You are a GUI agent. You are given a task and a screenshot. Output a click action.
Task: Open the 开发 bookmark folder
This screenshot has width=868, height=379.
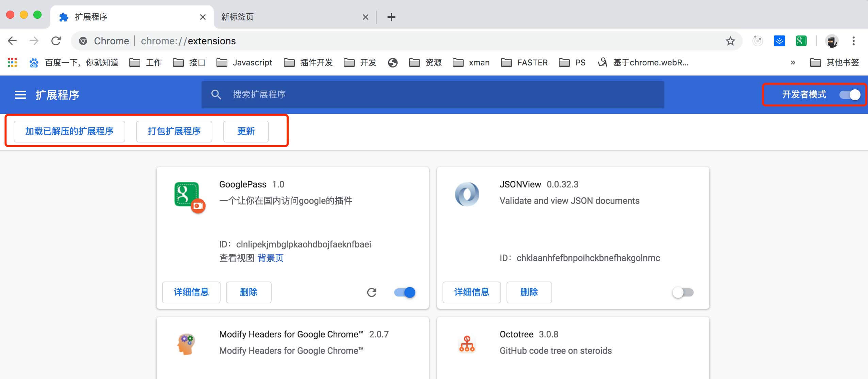pyautogui.click(x=360, y=63)
